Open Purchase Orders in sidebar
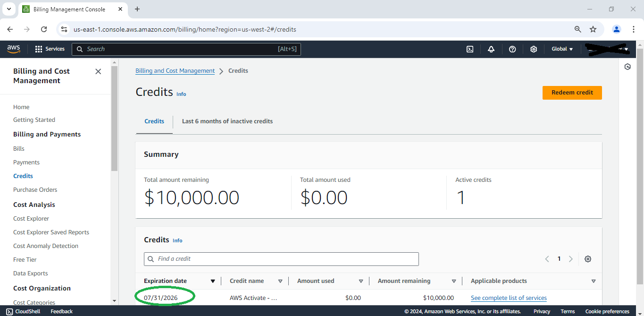The height and width of the screenshot is (316, 644). pos(35,189)
